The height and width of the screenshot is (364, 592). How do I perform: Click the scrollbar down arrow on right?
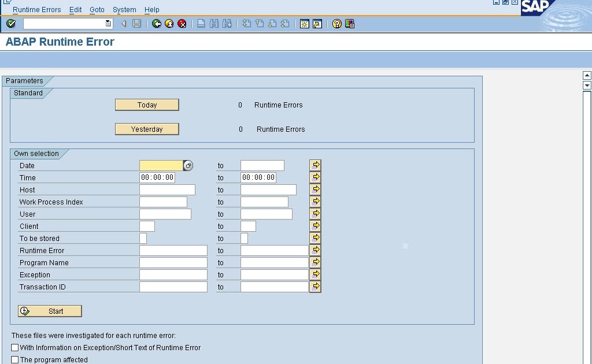587,86
